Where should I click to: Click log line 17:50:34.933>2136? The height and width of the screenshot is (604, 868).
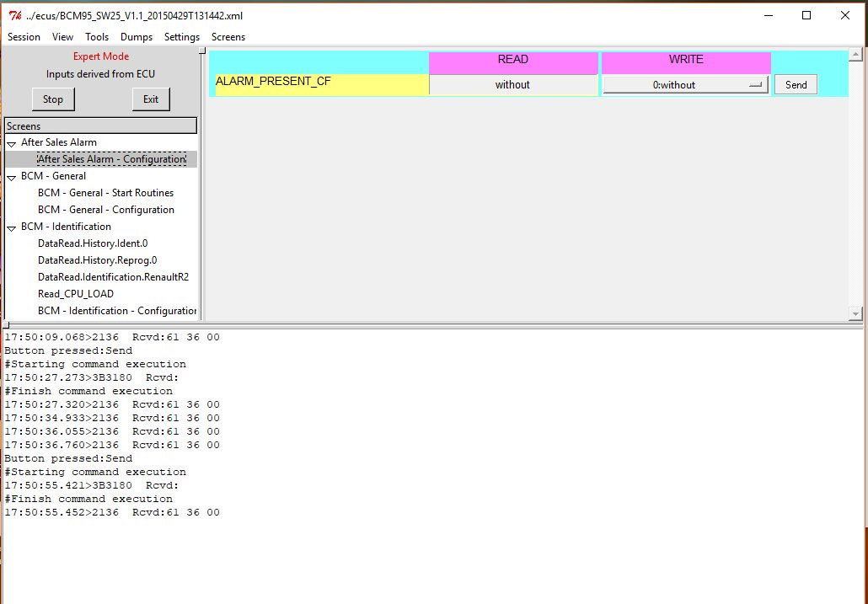pos(112,418)
